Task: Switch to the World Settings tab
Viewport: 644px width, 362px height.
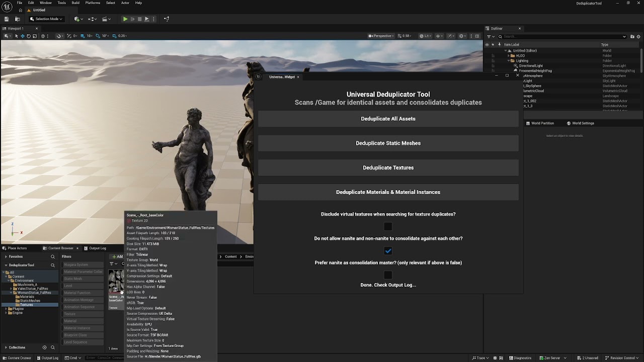Action: click(580, 123)
